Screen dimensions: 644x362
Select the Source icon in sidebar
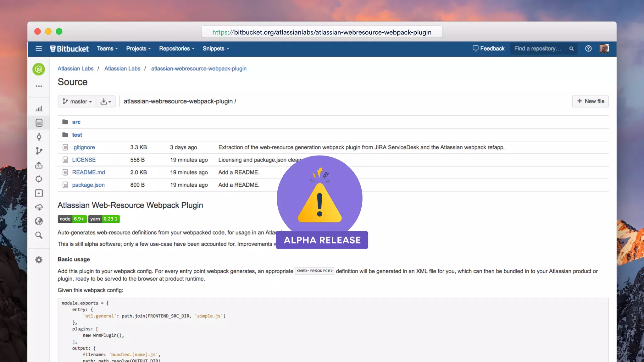coord(39,123)
